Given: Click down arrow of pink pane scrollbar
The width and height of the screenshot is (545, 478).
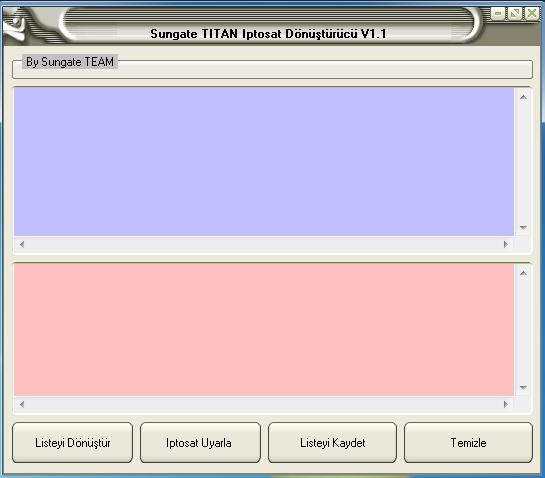Looking at the screenshot, I should tap(523, 388).
